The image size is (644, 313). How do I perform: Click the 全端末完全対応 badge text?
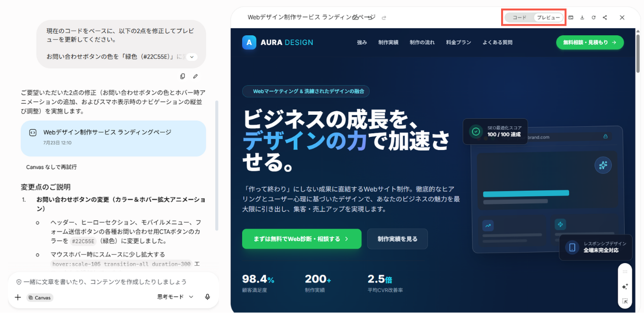(601, 250)
